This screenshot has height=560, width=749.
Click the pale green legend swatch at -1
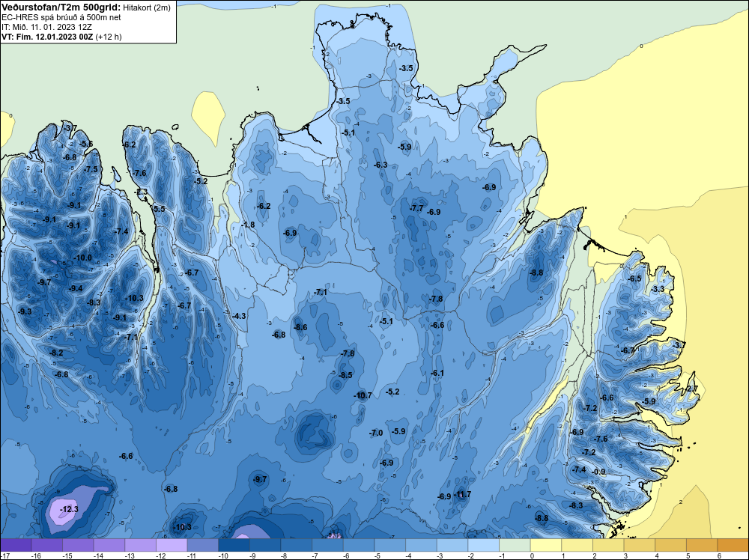pos(515,545)
